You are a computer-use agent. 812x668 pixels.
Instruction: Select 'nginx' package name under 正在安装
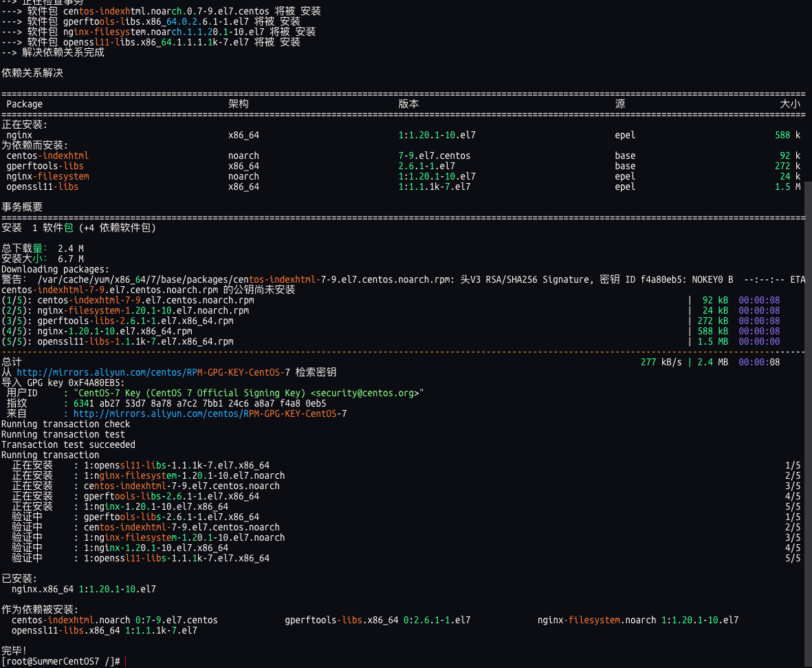[x=19, y=136]
